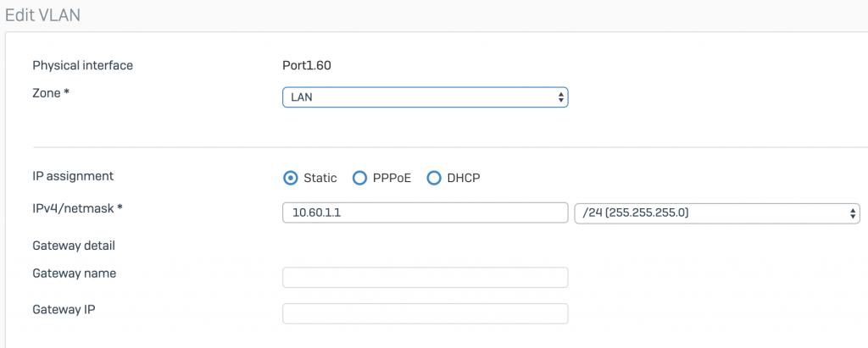868x348 pixels.
Task: Click the Gateway name label
Action: (x=75, y=273)
